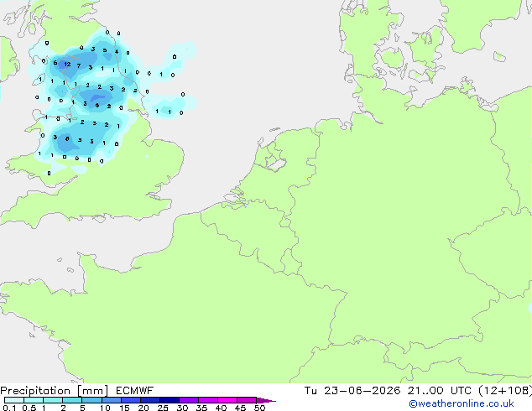Click the 25–30 mm navy legend swatch
This screenshot has height=411, width=532.
pyautogui.click(x=170, y=400)
